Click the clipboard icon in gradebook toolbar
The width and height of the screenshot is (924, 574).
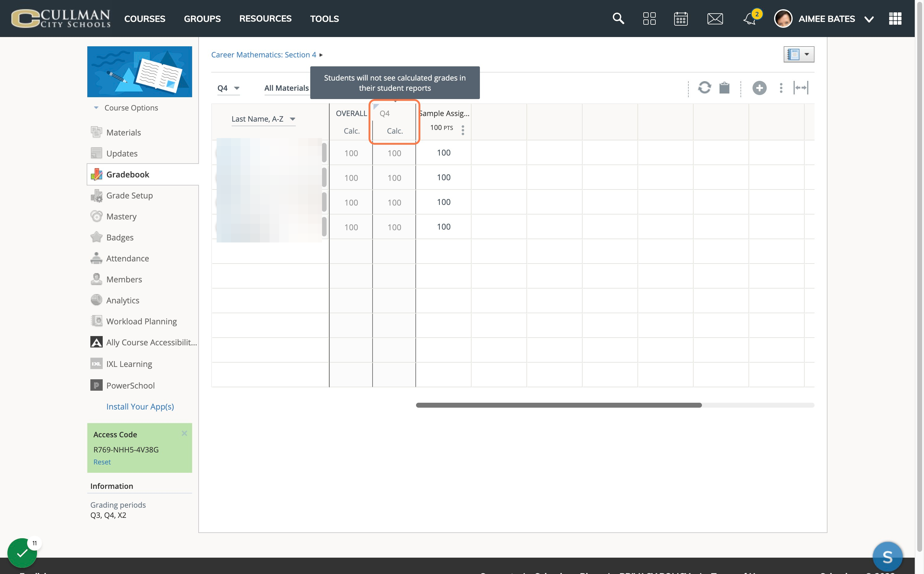pos(724,88)
